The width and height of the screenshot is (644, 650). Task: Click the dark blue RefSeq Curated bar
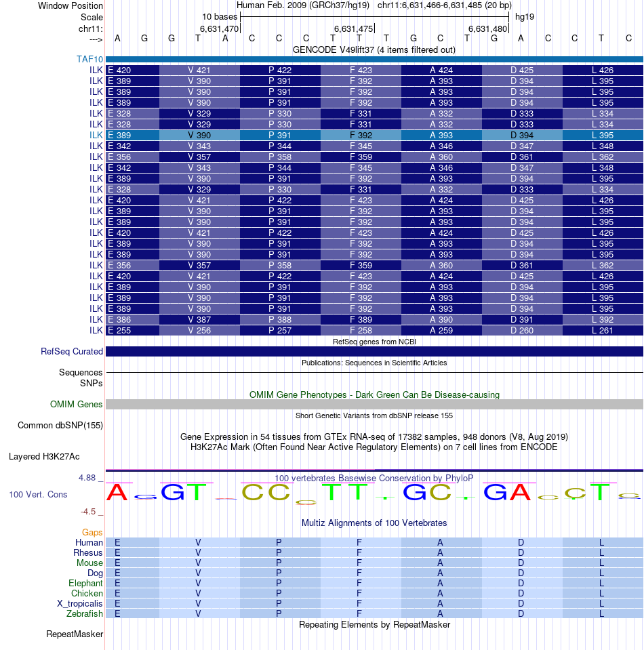click(374, 352)
